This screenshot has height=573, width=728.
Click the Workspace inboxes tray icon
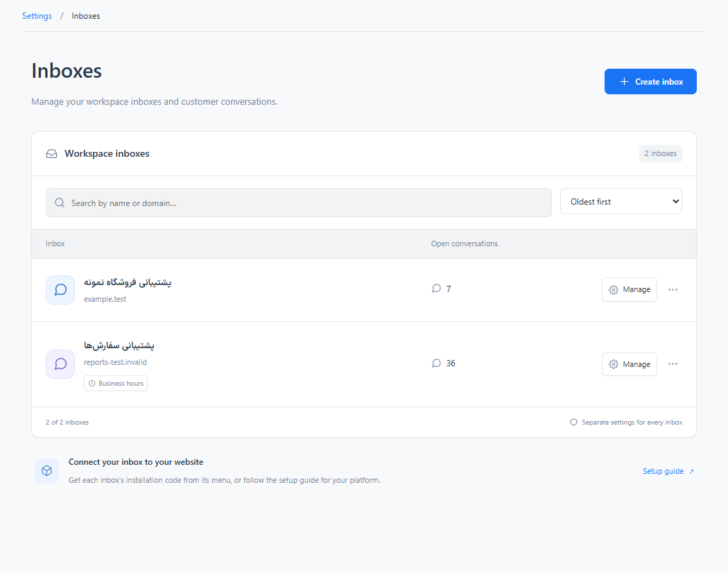click(x=51, y=154)
